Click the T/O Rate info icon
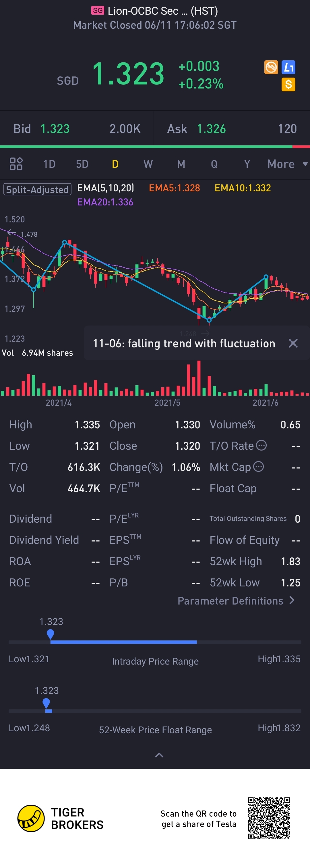Viewport: 310px width, 868px height. [261, 445]
